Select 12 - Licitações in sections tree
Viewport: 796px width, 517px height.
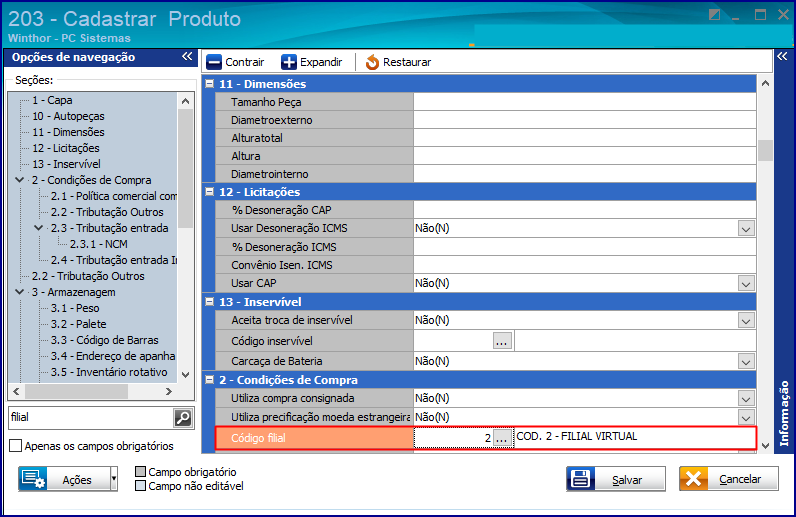tap(66, 148)
